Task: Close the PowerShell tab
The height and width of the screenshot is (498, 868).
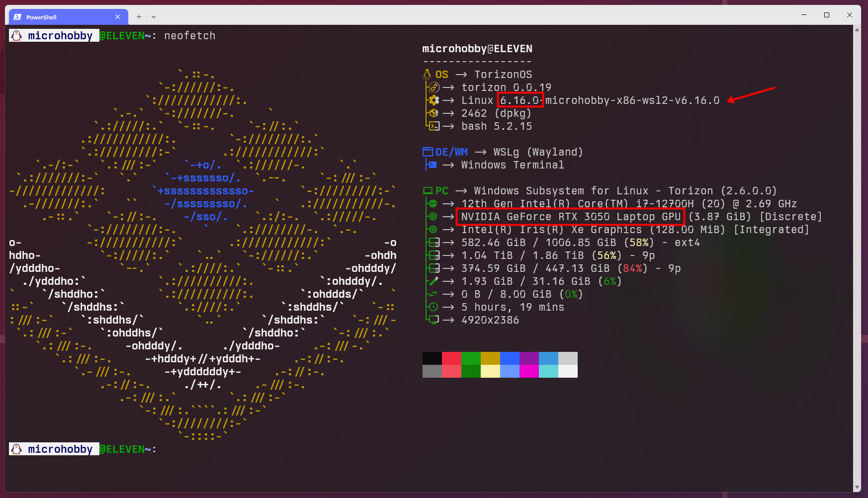Action: [x=118, y=17]
